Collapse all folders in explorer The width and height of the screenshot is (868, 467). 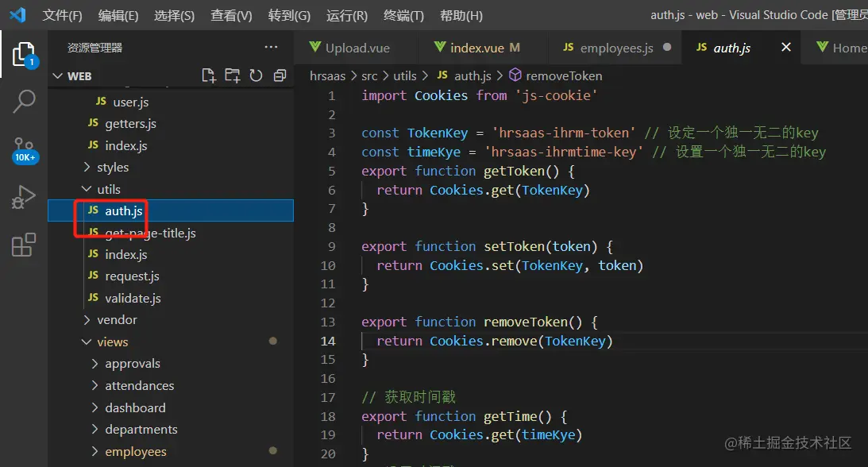[280, 75]
